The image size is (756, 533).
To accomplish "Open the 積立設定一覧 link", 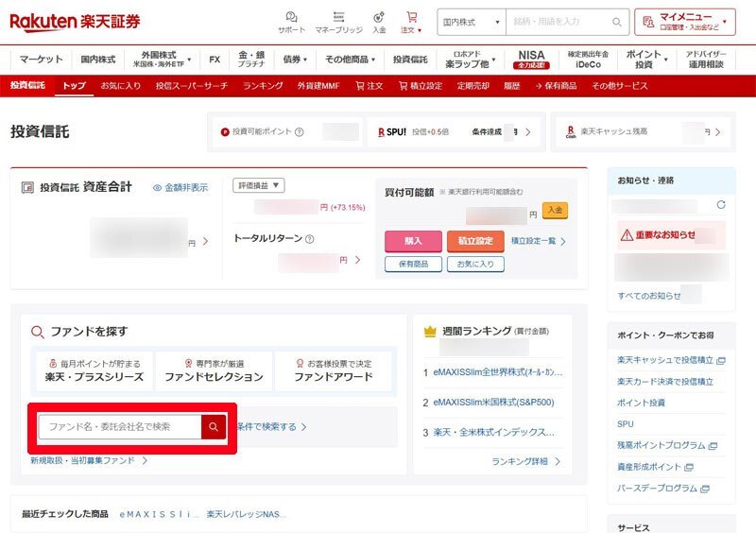I will tap(538, 241).
